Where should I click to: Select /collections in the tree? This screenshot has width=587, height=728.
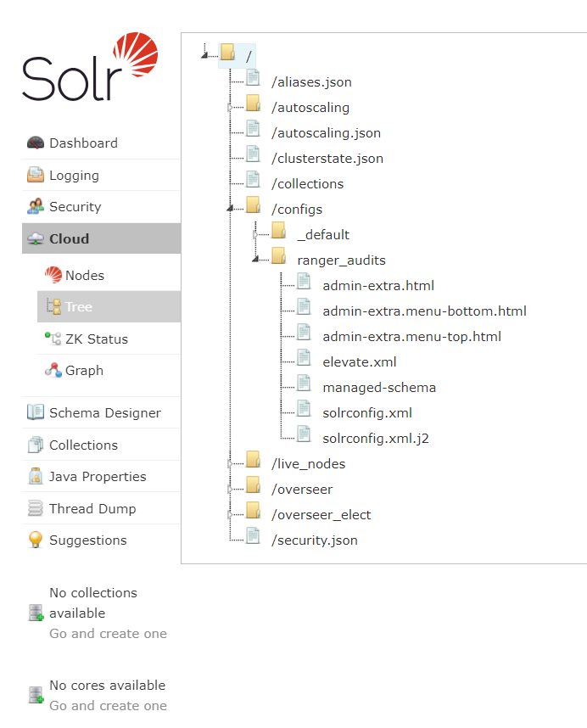pos(307,184)
